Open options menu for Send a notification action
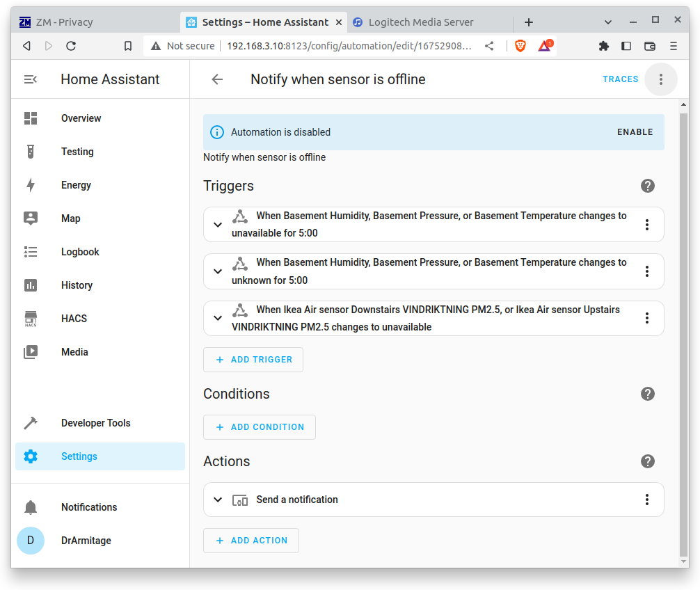The width and height of the screenshot is (700, 590). point(647,500)
